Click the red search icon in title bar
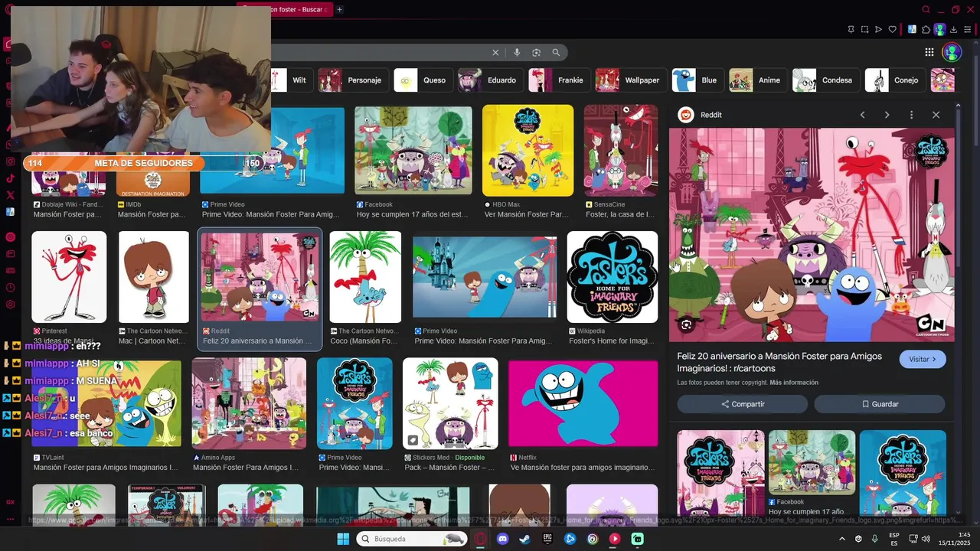Screen dimensions: 980x551 tap(926, 10)
